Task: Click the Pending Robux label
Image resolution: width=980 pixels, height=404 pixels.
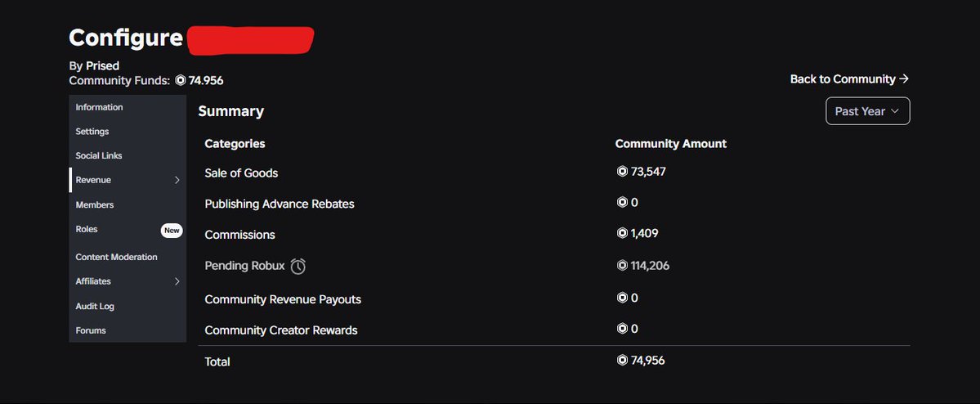Action: point(245,266)
